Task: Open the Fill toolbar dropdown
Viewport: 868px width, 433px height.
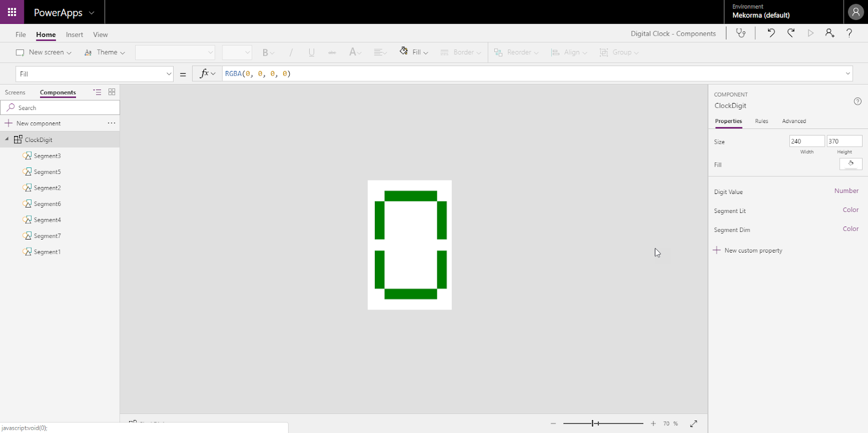Action: (x=414, y=52)
